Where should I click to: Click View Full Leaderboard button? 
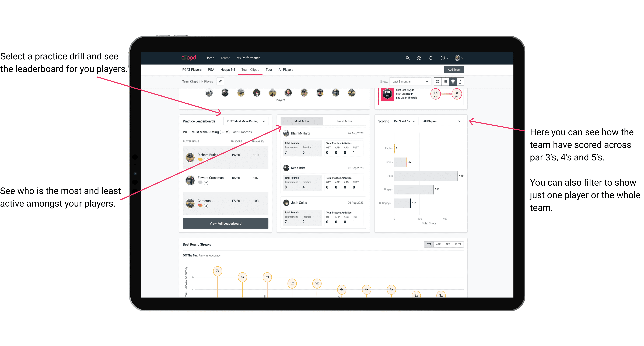[x=226, y=223]
